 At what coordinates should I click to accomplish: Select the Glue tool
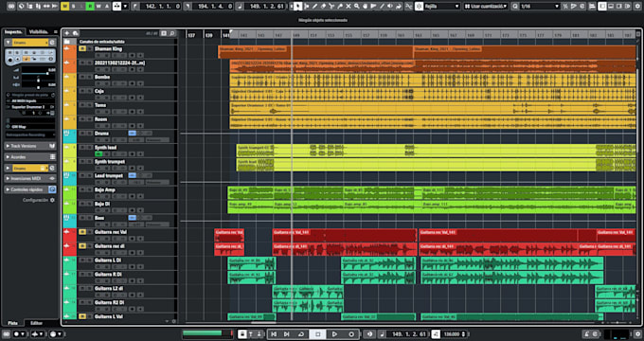coord(340,7)
